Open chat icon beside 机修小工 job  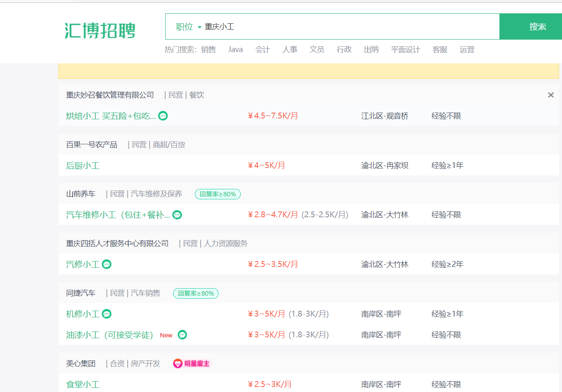click(x=107, y=314)
